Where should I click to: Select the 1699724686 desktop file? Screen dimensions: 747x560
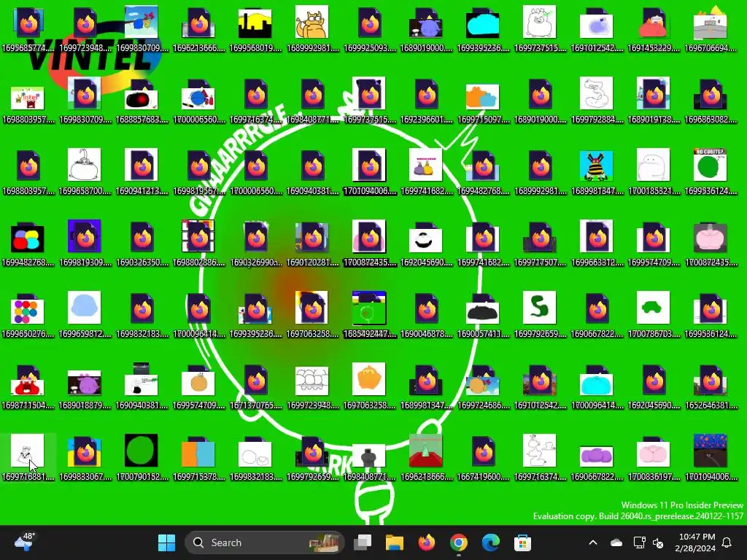click(483, 385)
